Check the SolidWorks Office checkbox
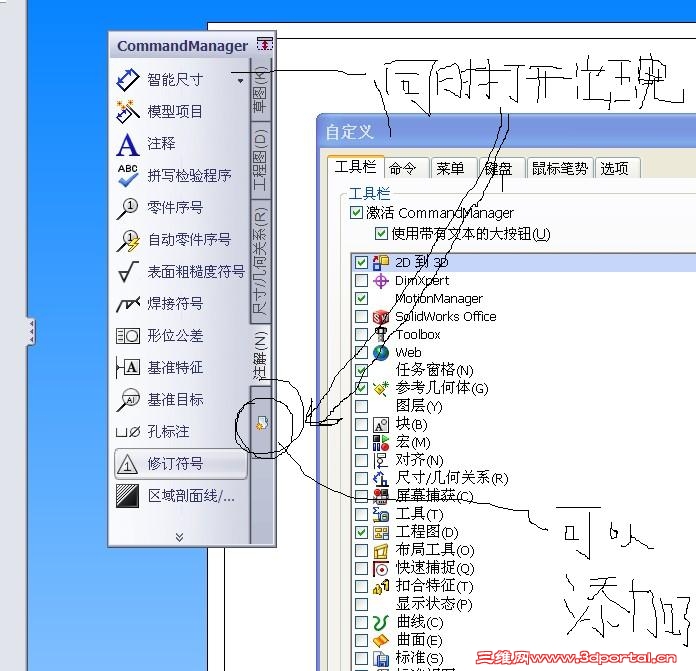Viewport: 696px width, 671px height. (361, 317)
